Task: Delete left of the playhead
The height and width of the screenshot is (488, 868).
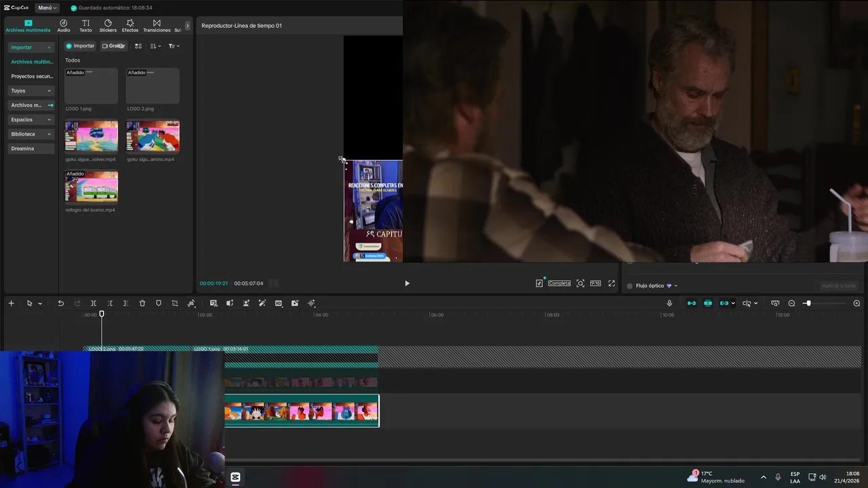Action: [x=110, y=303]
